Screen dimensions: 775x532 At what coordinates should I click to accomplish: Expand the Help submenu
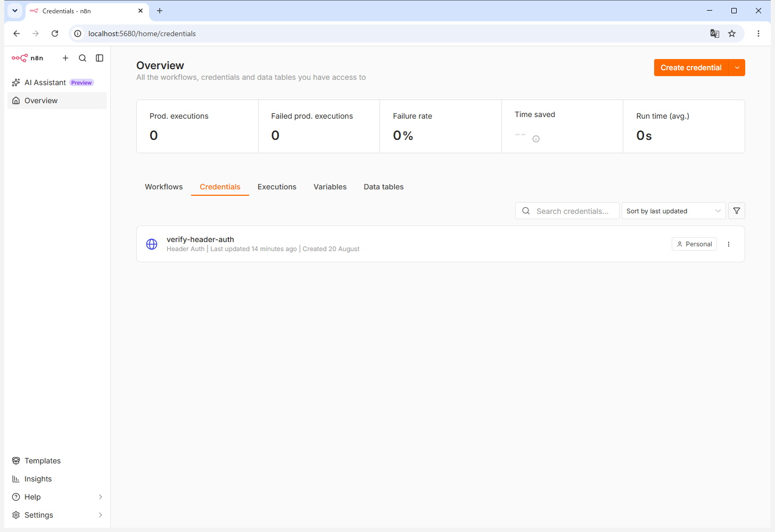pos(57,497)
